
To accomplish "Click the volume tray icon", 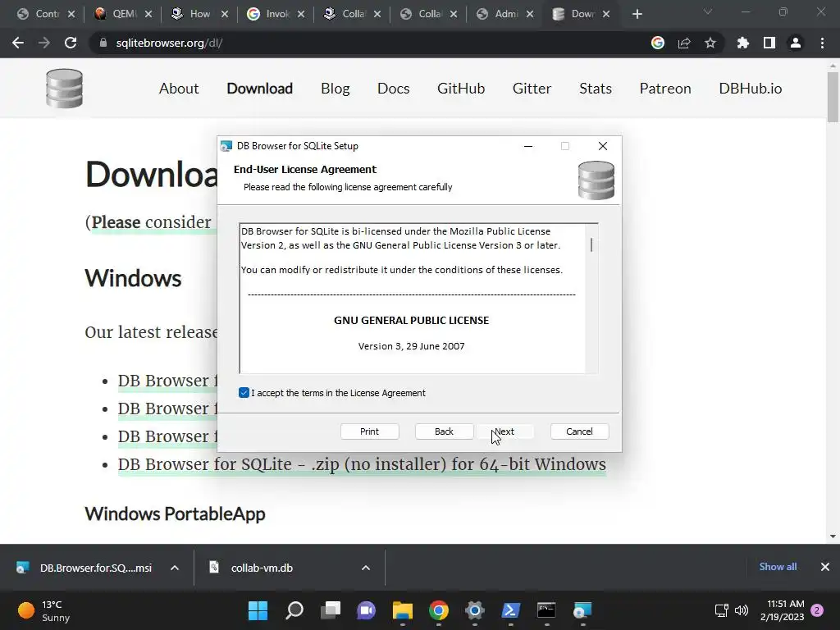I will click(x=742, y=610).
